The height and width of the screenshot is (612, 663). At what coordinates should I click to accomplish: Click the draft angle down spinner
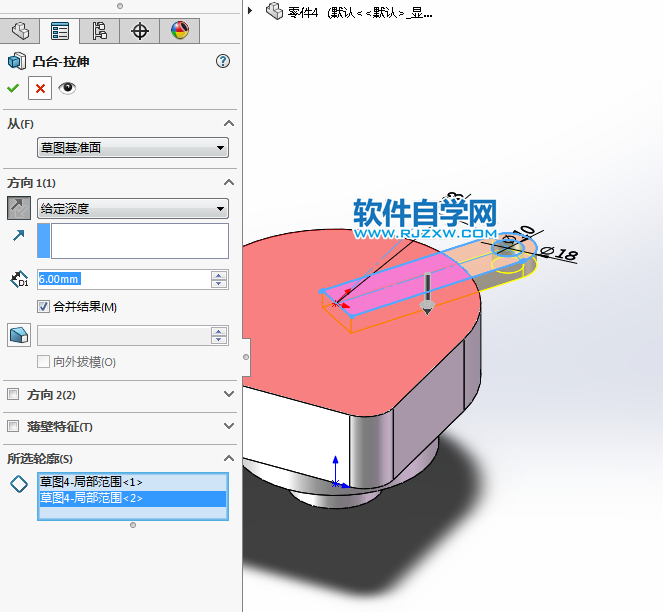[219, 340]
